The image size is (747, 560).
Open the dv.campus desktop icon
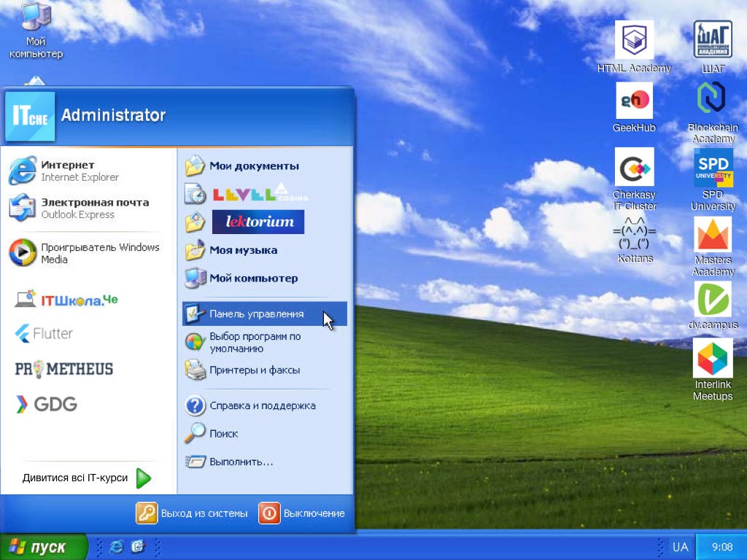pos(713,306)
